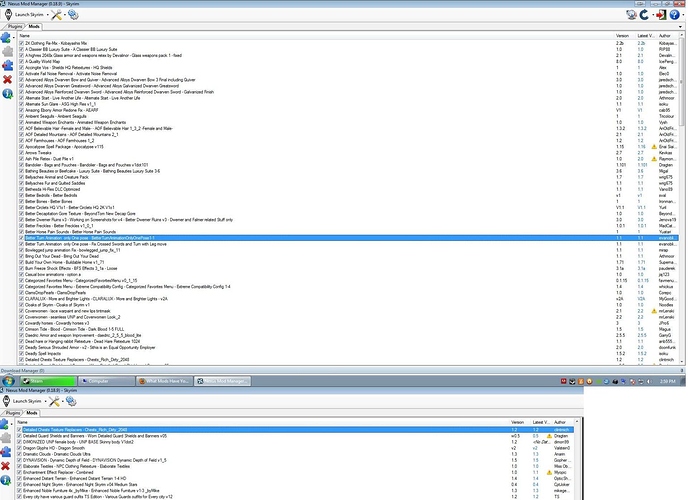Click gray puzzle piece icon in upper window
The image size is (690, 500).
click(7, 51)
